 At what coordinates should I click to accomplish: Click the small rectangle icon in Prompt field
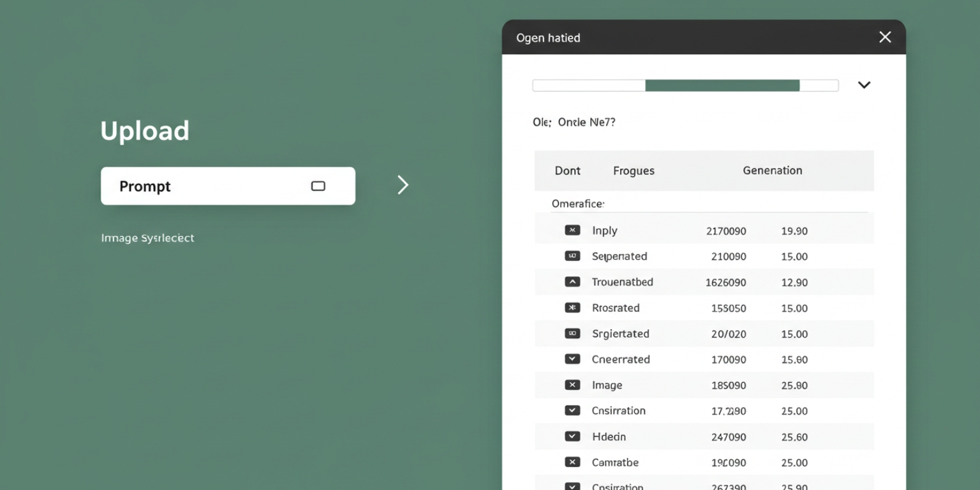[318, 186]
